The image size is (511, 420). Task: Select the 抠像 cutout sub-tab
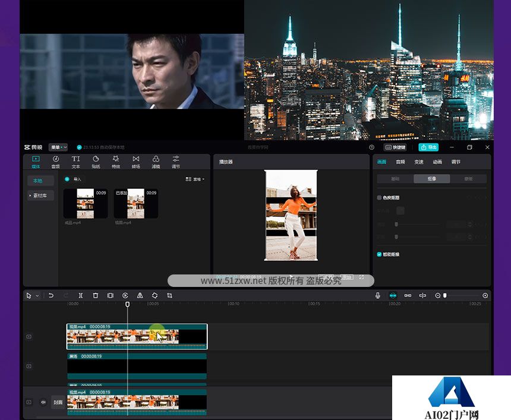[432, 179]
